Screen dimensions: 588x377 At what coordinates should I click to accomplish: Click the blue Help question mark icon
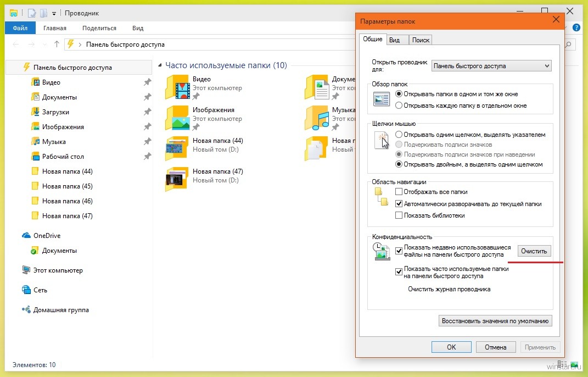coord(575,28)
